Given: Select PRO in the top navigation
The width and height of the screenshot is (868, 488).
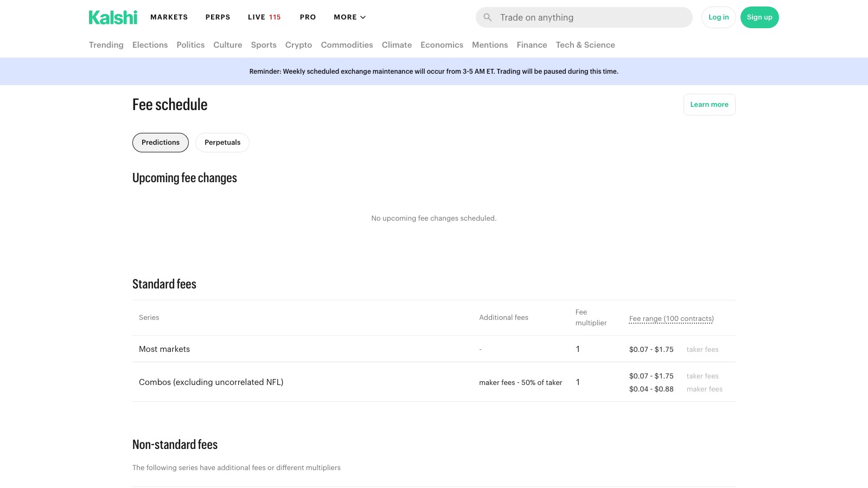Looking at the screenshot, I should click(308, 17).
